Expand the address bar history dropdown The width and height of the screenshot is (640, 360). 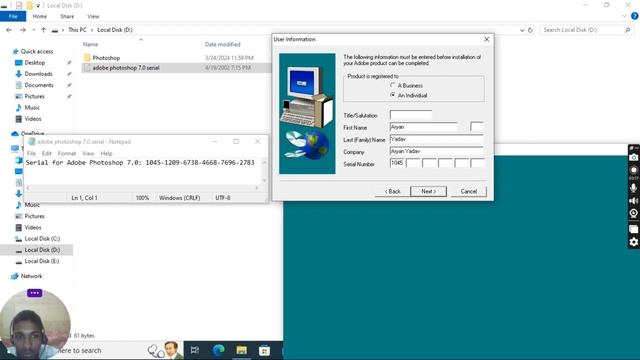tap(522, 30)
